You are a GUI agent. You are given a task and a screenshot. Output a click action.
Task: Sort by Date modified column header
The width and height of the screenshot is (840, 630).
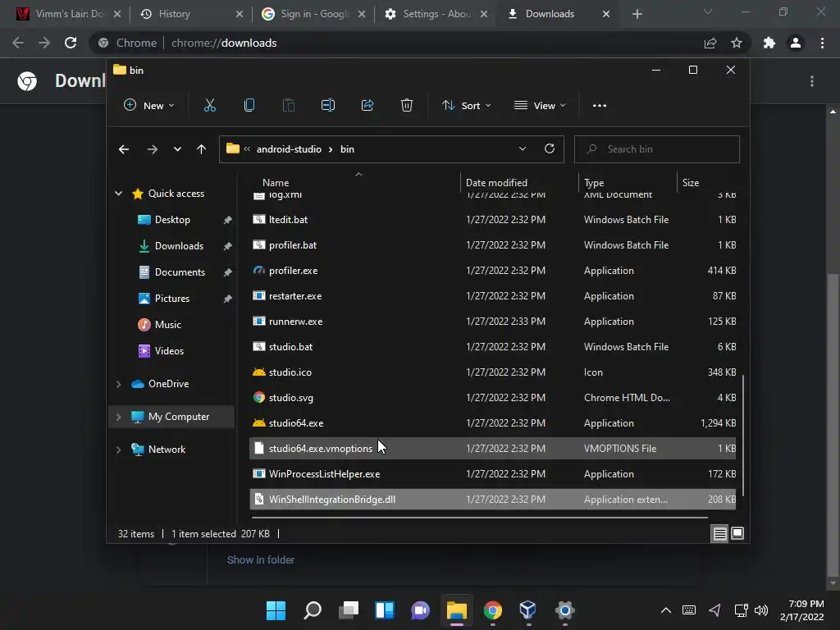[x=496, y=183]
